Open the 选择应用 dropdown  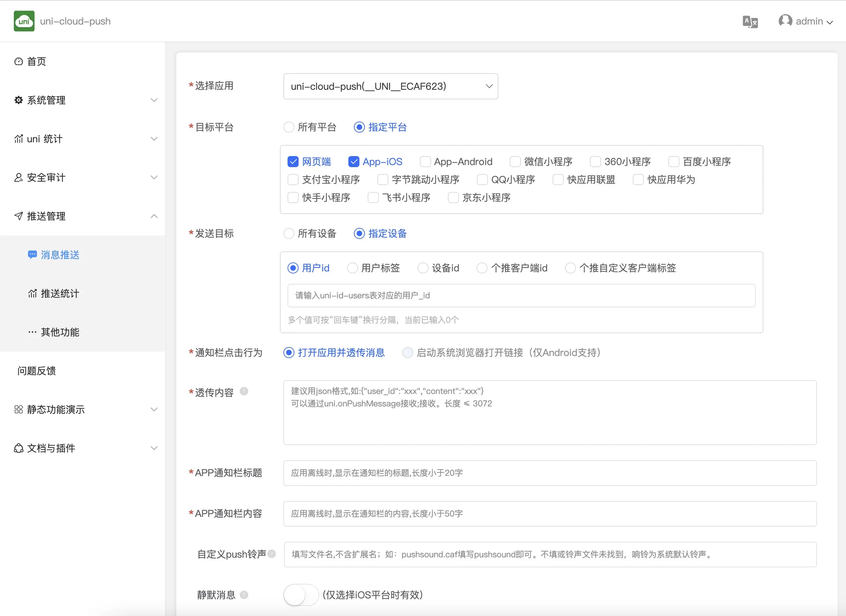click(391, 87)
